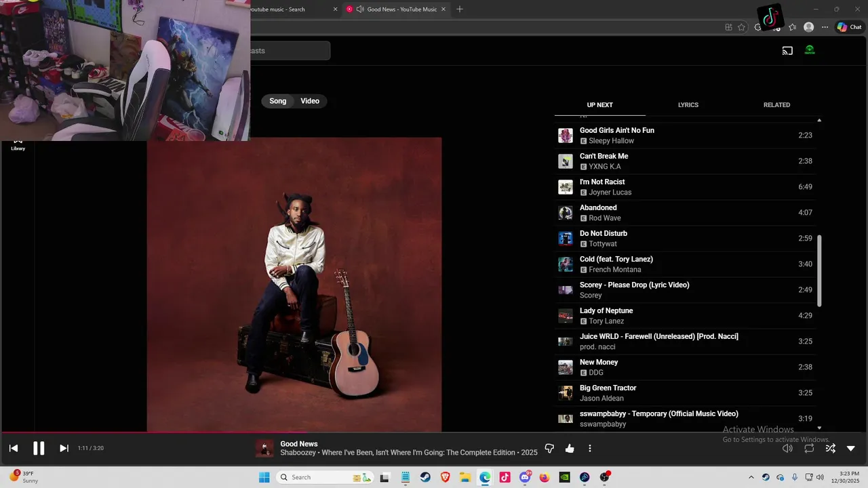868x488 pixels.
Task: Switch to the youtube music - Search tab
Action: point(293,9)
